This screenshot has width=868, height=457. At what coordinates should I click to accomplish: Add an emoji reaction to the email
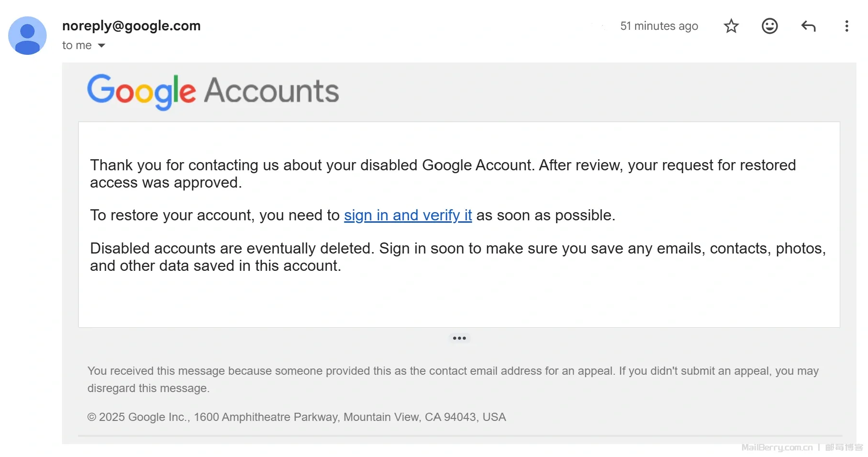point(769,26)
